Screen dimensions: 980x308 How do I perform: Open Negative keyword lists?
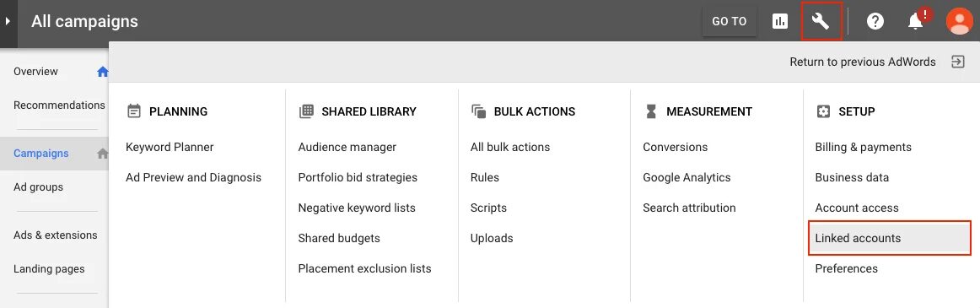(356, 208)
